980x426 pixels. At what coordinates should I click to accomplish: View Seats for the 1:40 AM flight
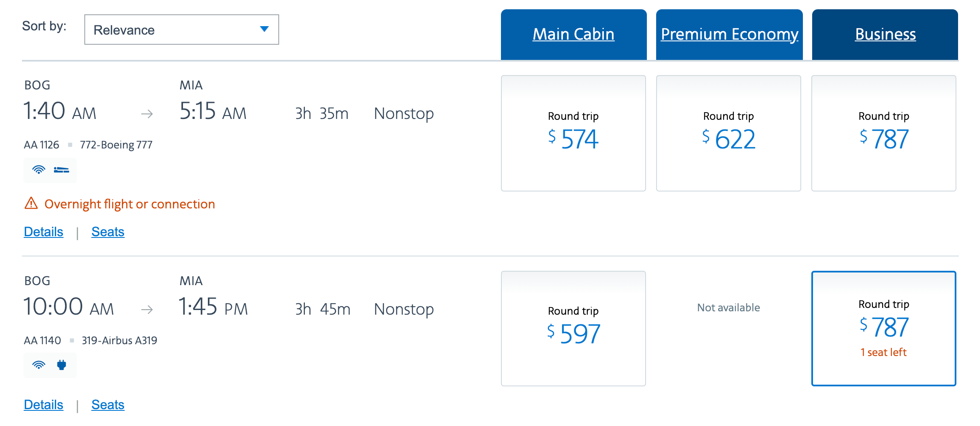(108, 232)
